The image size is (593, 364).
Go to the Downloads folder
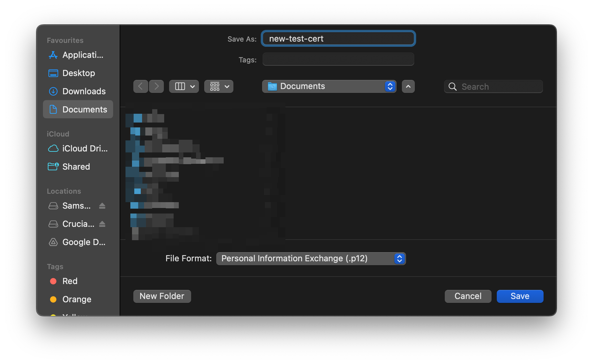click(84, 91)
